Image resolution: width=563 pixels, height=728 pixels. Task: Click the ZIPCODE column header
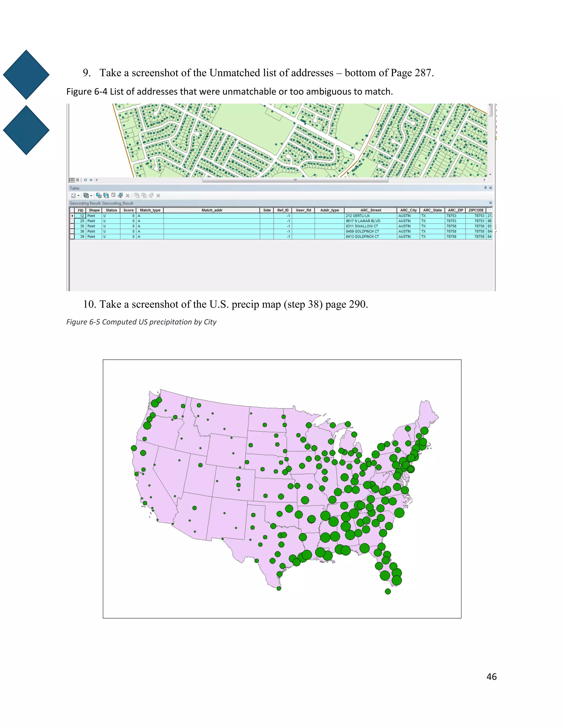tap(476, 211)
